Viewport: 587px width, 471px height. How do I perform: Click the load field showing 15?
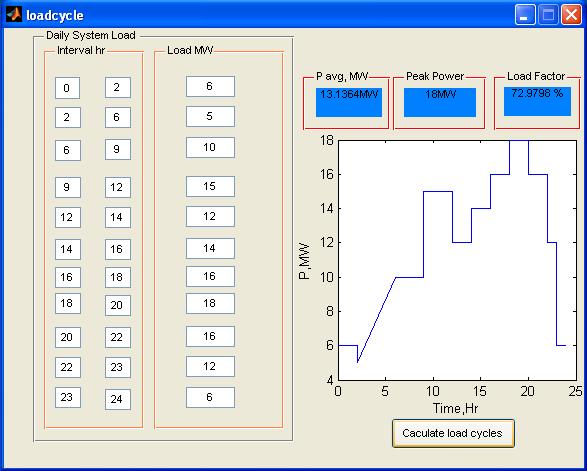point(210,186)
